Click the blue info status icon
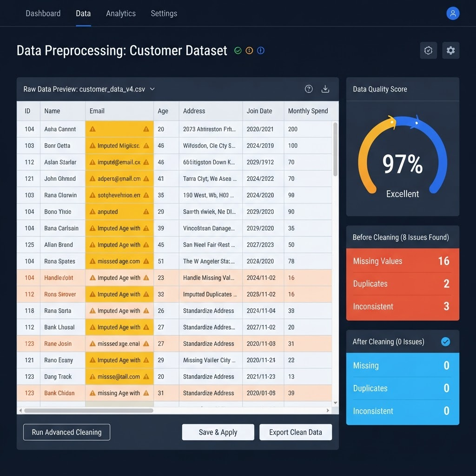This screenshot has height=476, width=476. click(260, 50)
